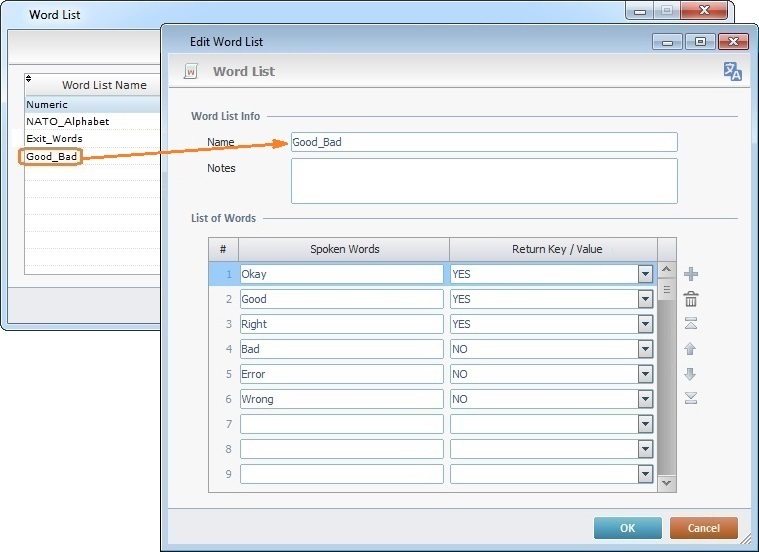Click the move row to top icon
The width and height of the screenshot is (759, 552).
[x=690, y=324]
